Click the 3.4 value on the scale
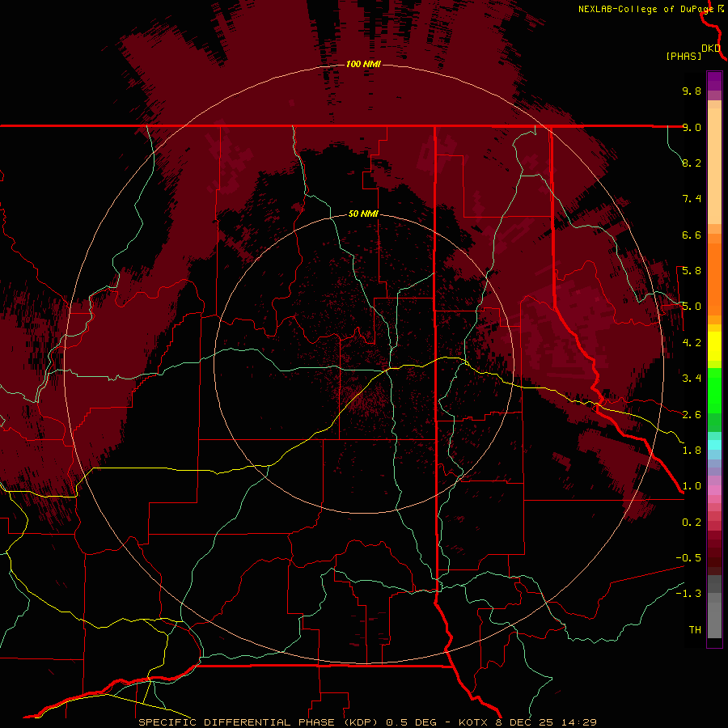The height and width of the screenshot is (728, 728). point(692,379)
